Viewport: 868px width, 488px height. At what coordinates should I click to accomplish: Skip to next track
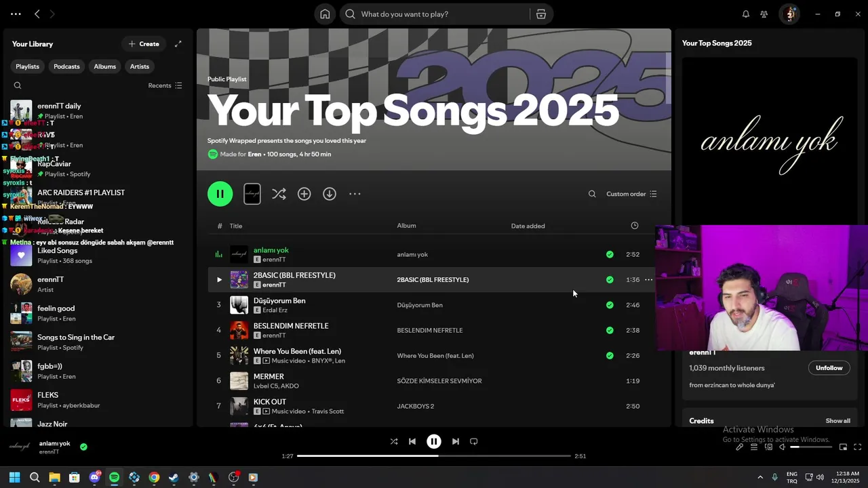point(456,441)
